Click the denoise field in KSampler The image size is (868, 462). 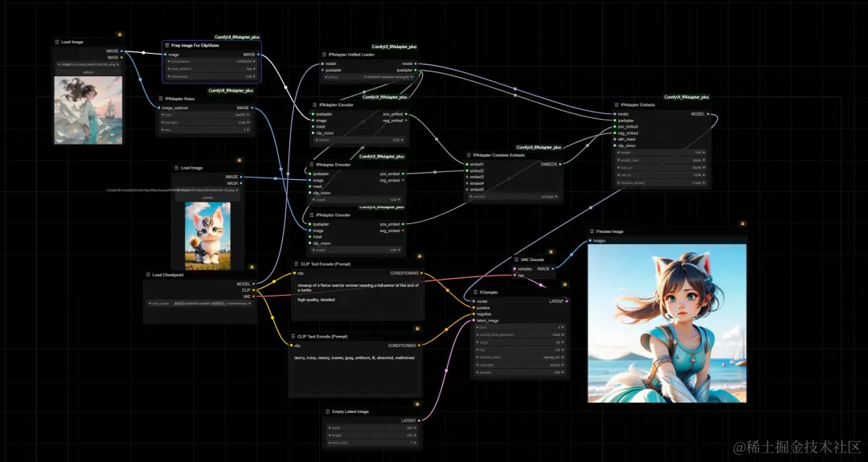[519, 372]
